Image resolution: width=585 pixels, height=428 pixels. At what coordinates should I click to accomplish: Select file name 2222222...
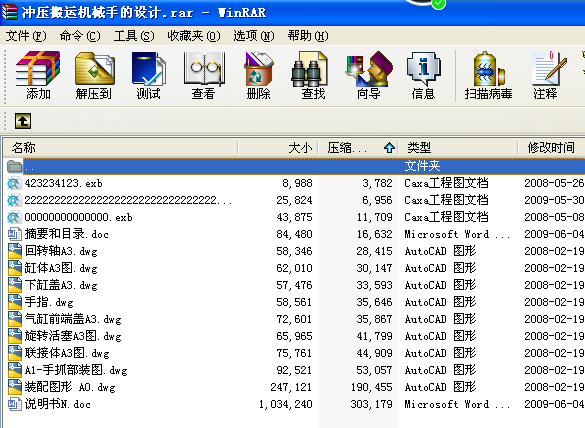click(128, 200)
